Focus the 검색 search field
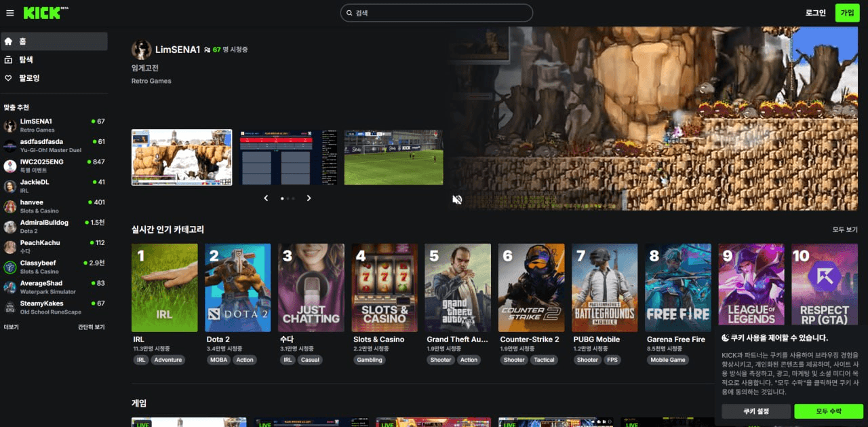Viewport: 868px width, 427px height. [437, 13]
